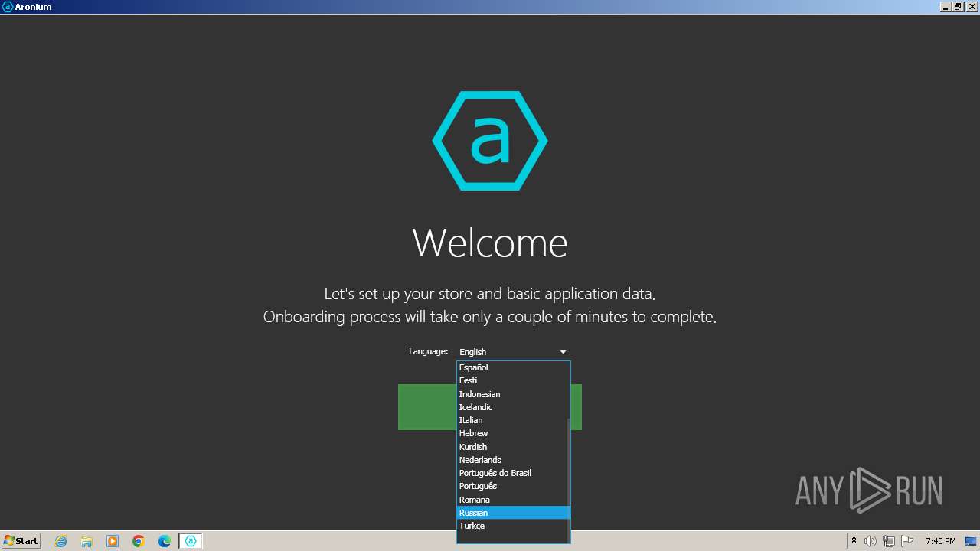Click the Aronium hexagon logo

pos(490,141)
